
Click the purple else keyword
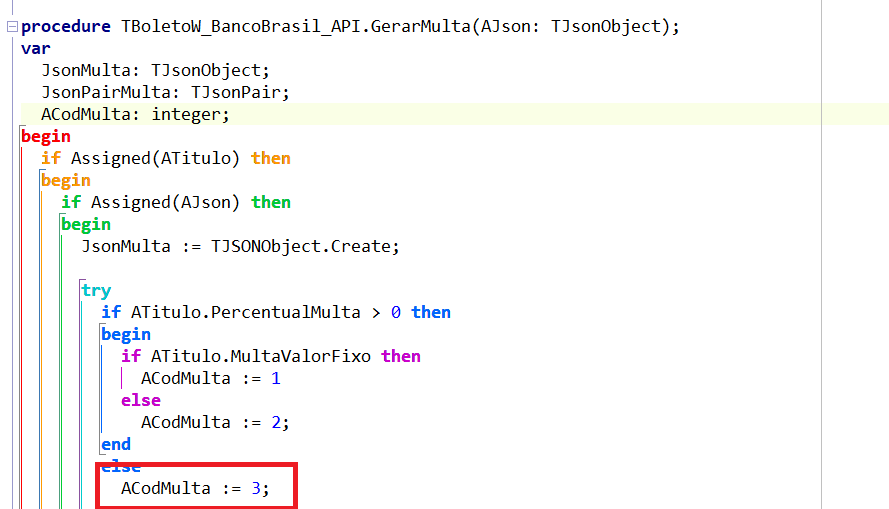[x=141, y=401]
